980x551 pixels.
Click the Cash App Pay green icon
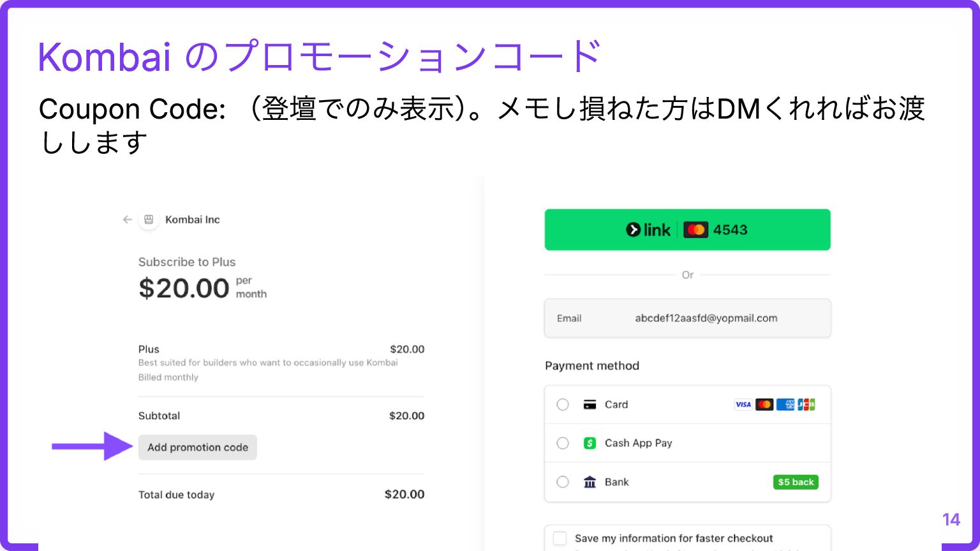(x=590, y=443)
